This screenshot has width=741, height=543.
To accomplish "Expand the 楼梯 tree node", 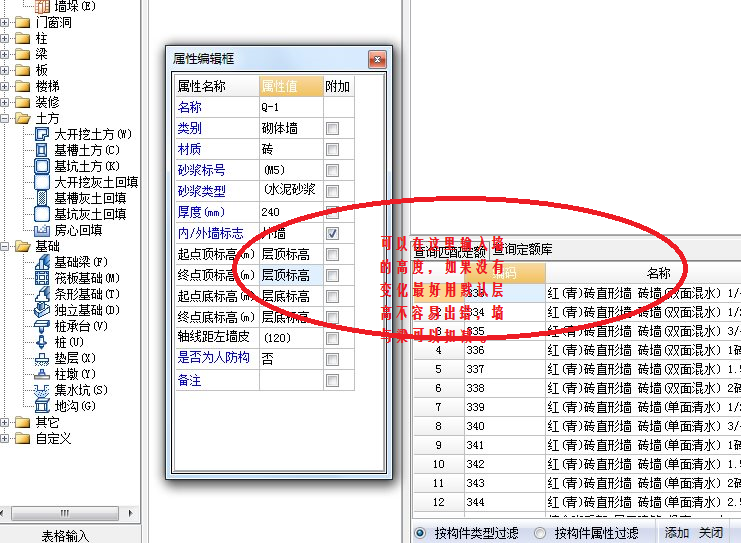I will pos(4,86).
